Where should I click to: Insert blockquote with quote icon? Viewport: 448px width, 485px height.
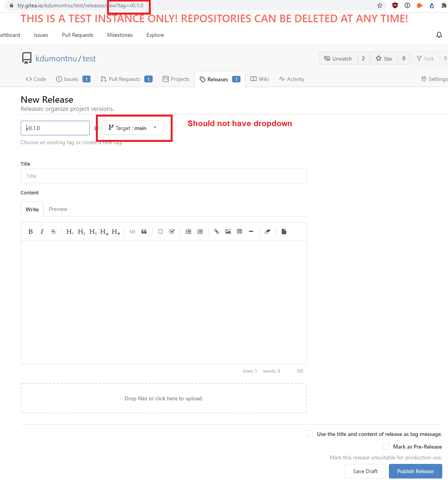coord(144,232)
